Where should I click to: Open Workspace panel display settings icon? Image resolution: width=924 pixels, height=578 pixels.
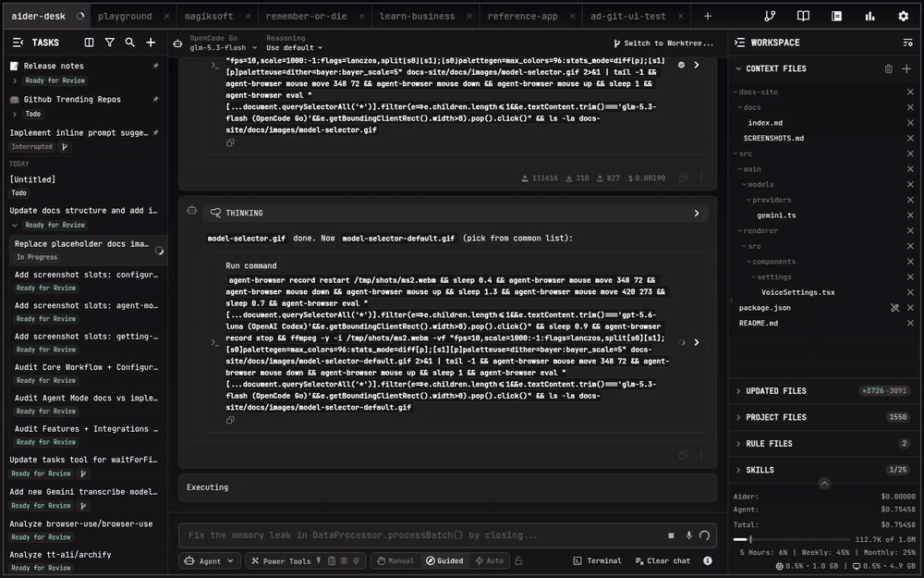pos(907,43)
